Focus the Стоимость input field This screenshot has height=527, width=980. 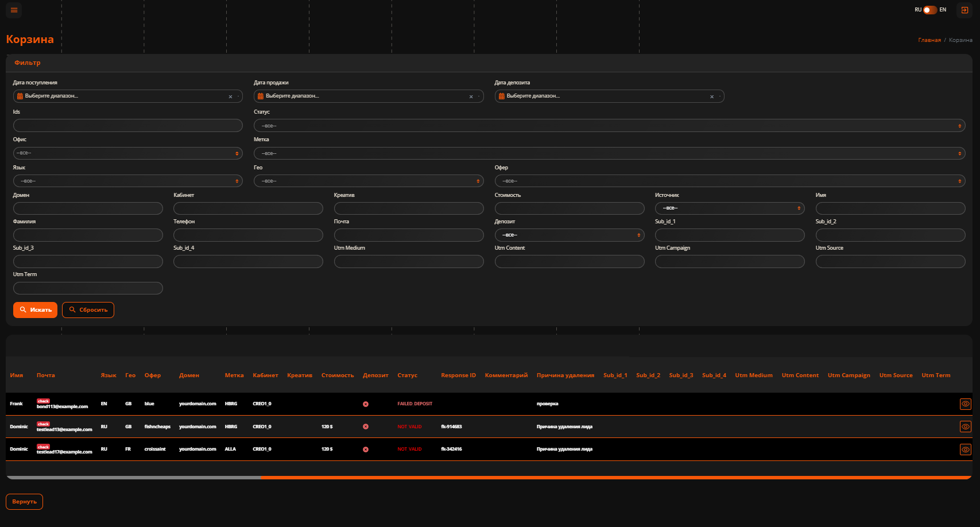tap(569, 208)
